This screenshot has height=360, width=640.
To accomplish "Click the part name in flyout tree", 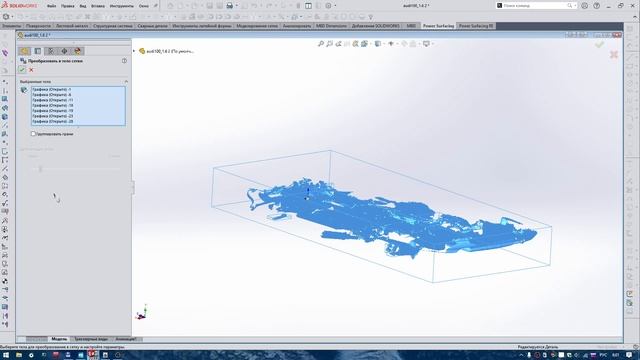I will pyautogui.click(x=170, y=51).
